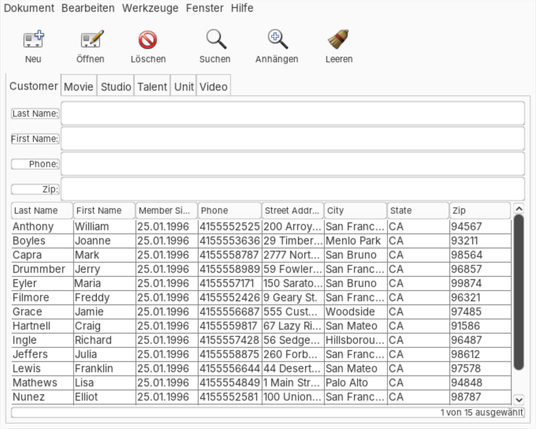Open the Werkzeuge menu
This screenshot has height=429, width=536.
tap(150, 8)
